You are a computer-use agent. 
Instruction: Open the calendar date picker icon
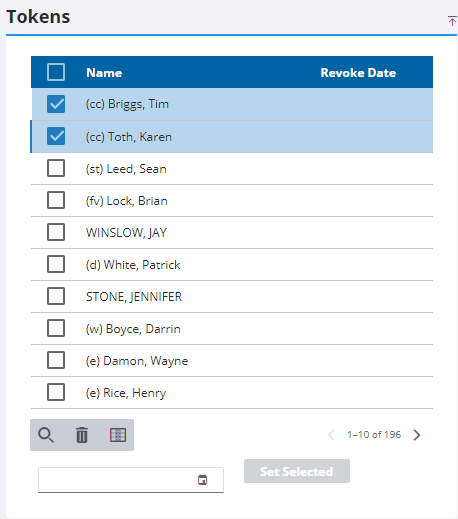202,480
